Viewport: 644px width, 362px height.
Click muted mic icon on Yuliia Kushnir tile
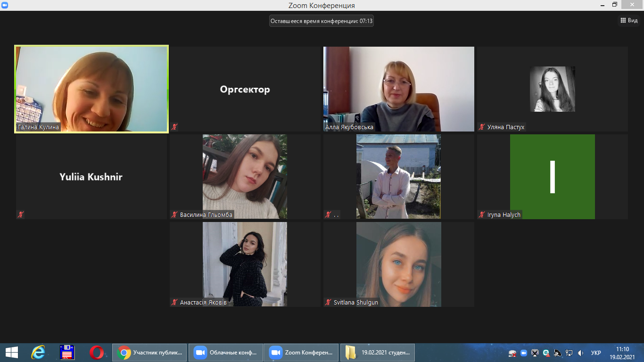[21, 214]
